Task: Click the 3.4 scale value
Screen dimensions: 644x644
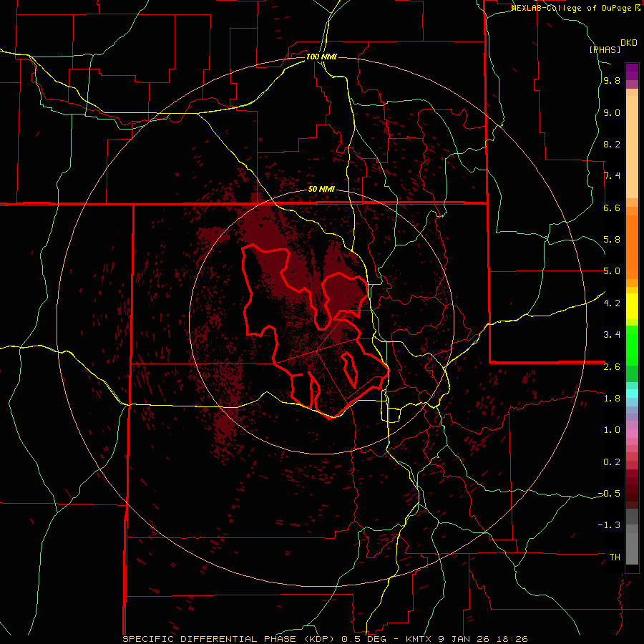Action: click(x=612, y=335)
